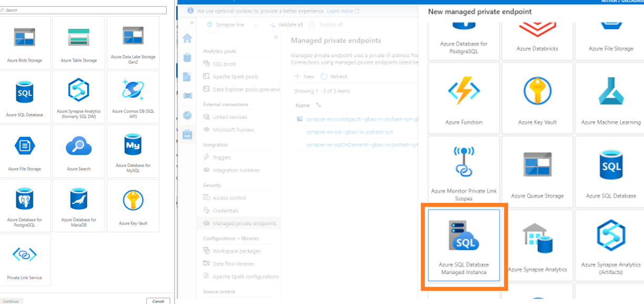Collapse the Manage side menu
This screenshot has width=644, height=304.
point(276,37)
